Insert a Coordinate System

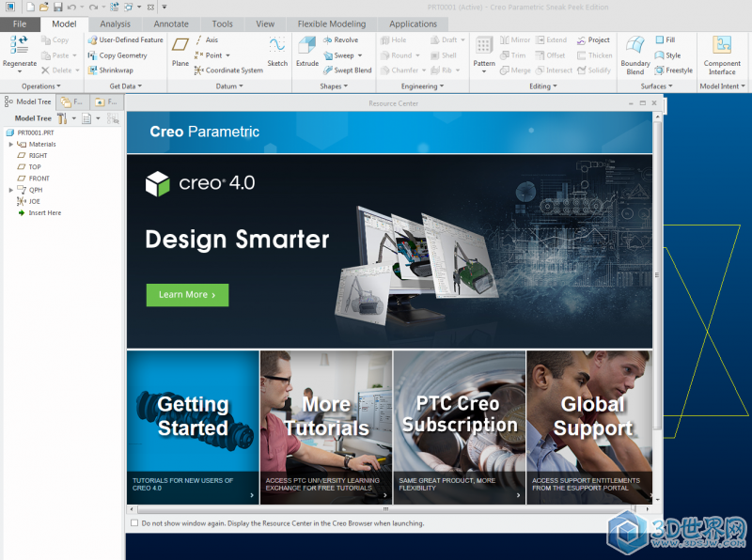click(228, 70)
